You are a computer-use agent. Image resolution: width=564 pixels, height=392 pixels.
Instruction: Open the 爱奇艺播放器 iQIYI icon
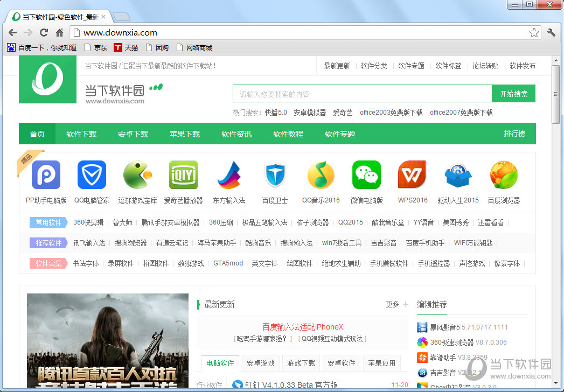point(184,175)
